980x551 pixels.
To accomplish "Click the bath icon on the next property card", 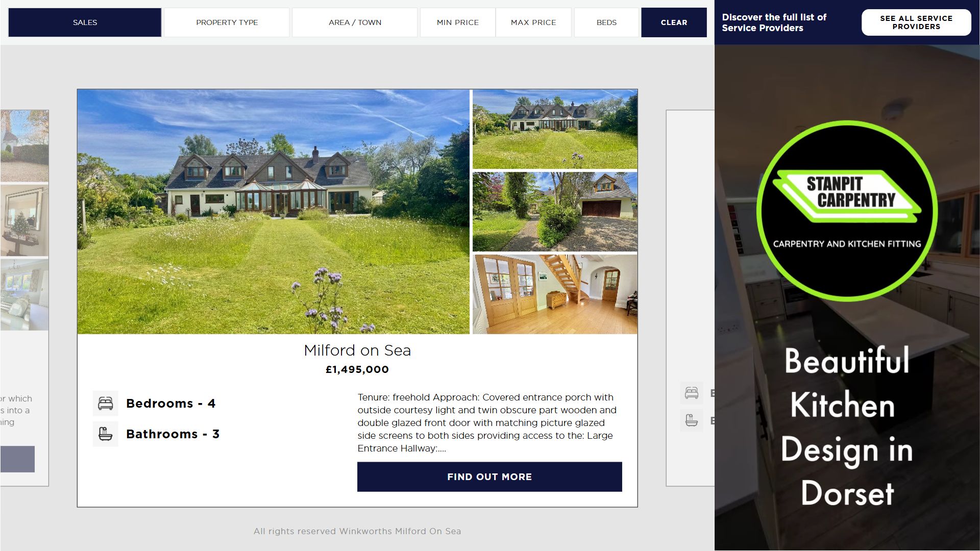I will pyautogui.click(x=692, y=420).
